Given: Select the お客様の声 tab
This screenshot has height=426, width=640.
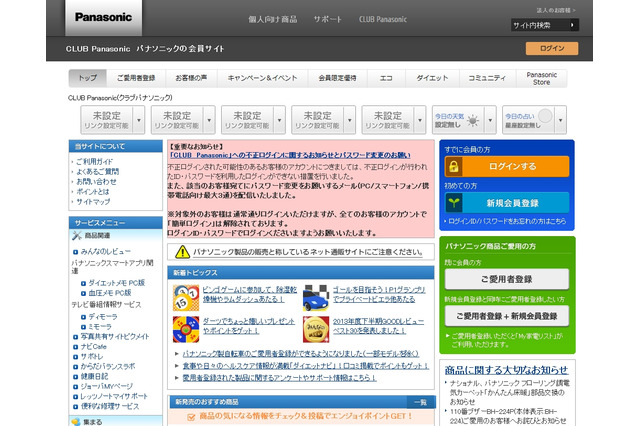Looking at the screenshot, I should (191, 78).
